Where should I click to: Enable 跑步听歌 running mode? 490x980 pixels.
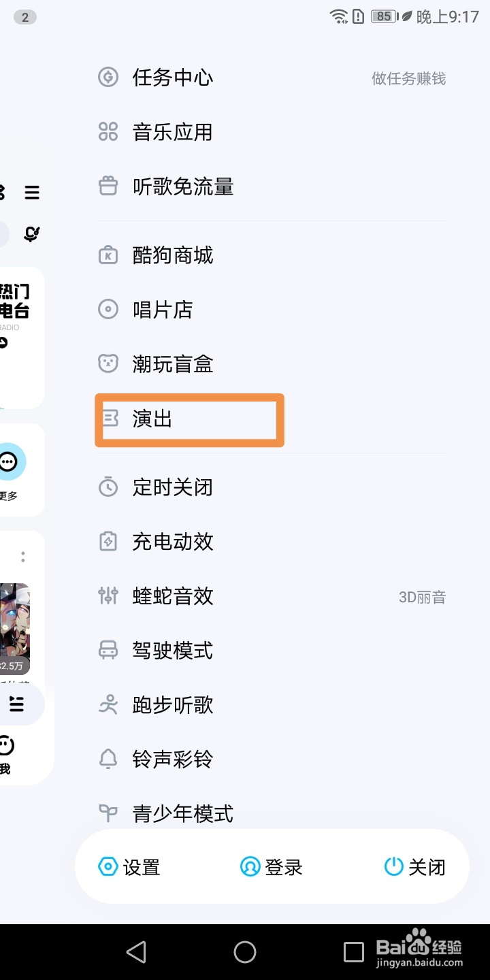click(x=171, y=705)
